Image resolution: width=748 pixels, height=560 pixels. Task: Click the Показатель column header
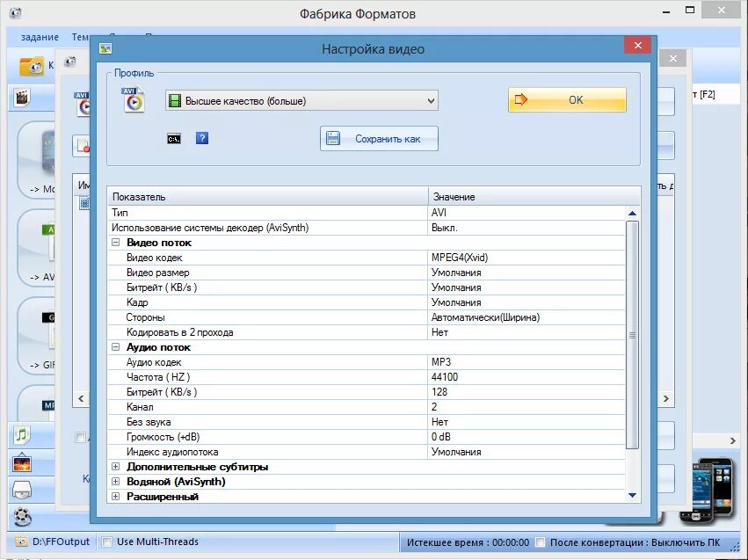(268, 197)
